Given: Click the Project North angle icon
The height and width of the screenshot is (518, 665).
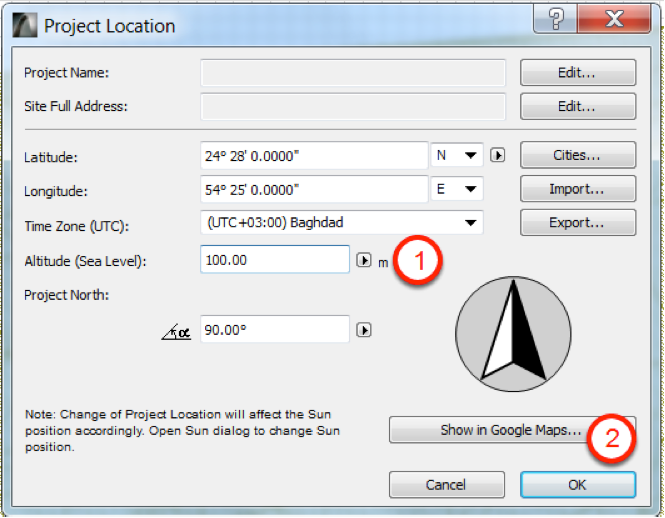Looking at the screenshot, I should (x=176, y=332).
